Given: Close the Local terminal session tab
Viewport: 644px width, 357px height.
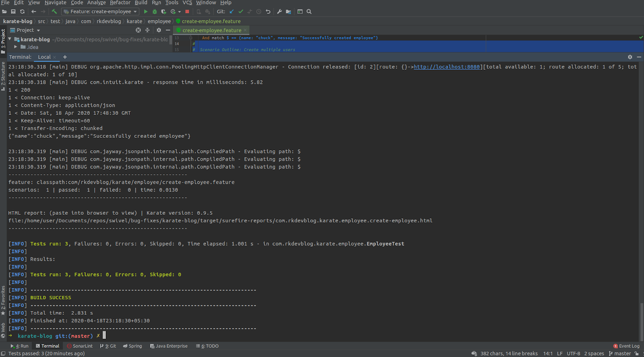Looking at the screenshot, I should (55, 57).
